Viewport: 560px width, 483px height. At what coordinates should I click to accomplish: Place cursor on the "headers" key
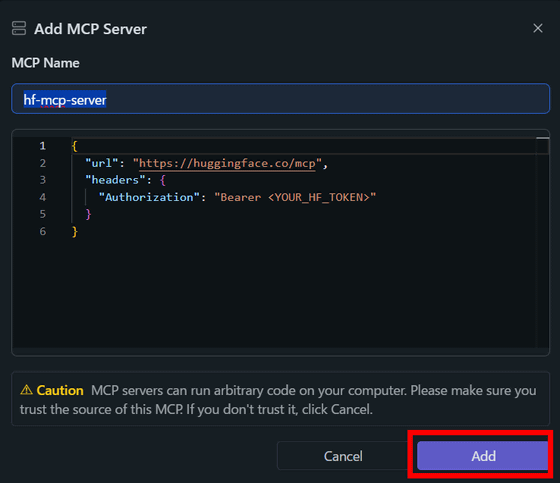click(115, 180)
